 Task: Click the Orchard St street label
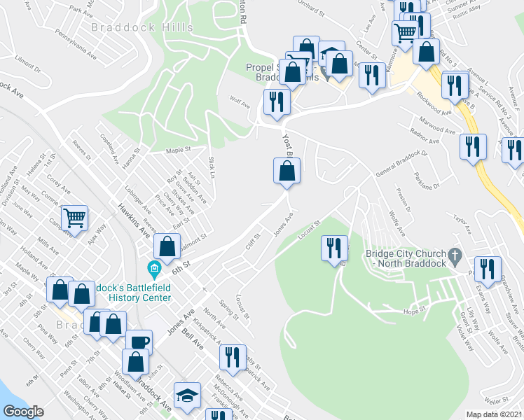311,8
